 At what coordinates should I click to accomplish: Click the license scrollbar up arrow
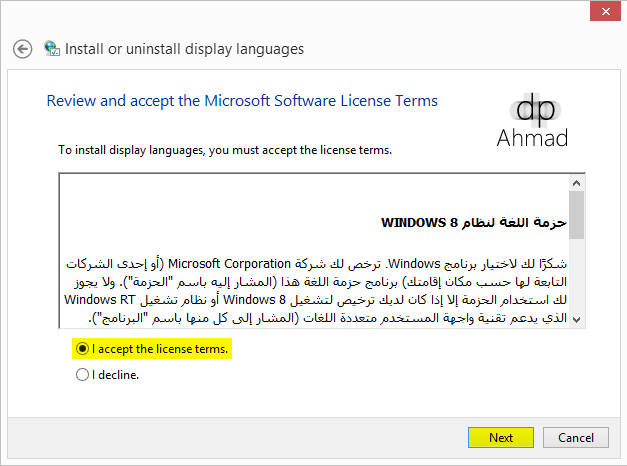(576, 183)
